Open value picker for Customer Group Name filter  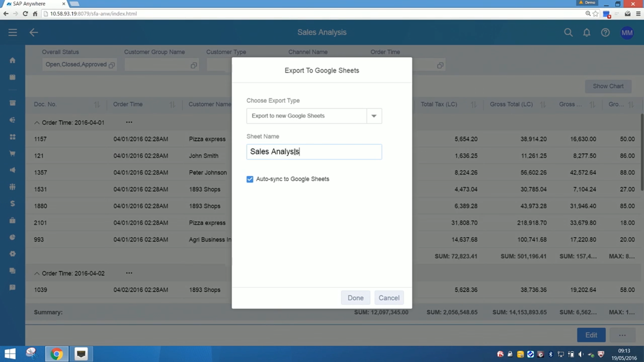194,65
